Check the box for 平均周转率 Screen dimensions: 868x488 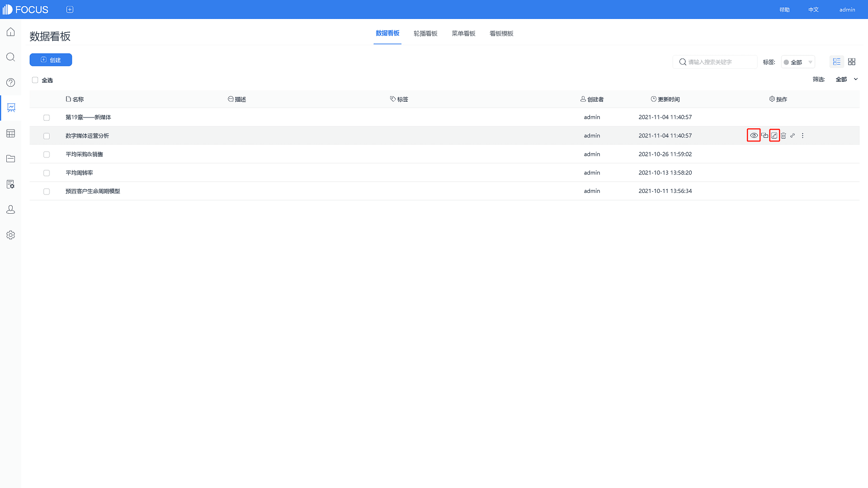tap(47, 173)
